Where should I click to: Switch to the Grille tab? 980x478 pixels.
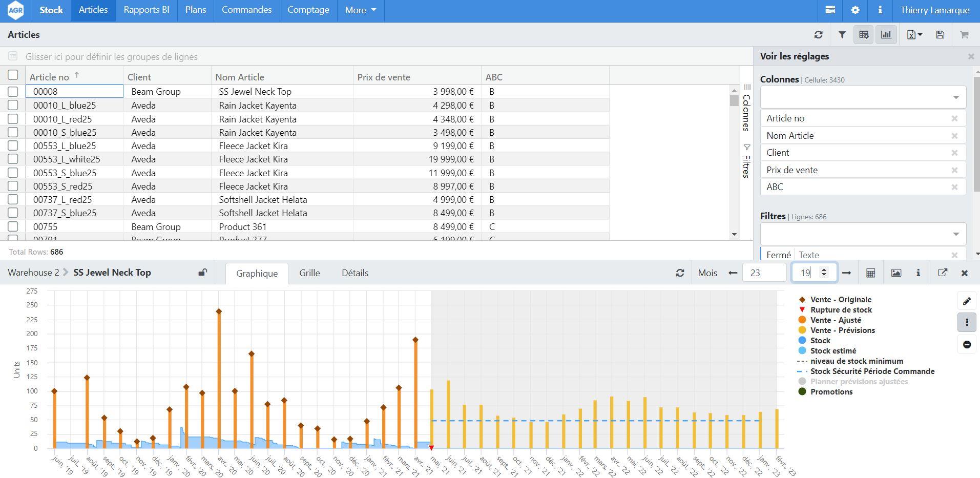click(309, 273)
